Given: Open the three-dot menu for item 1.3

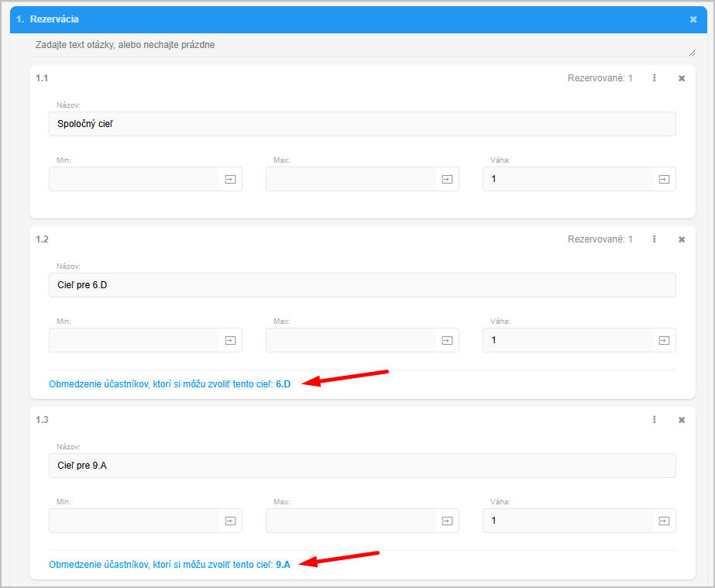Looking at the screenshot, I should (x=655, y=420).
